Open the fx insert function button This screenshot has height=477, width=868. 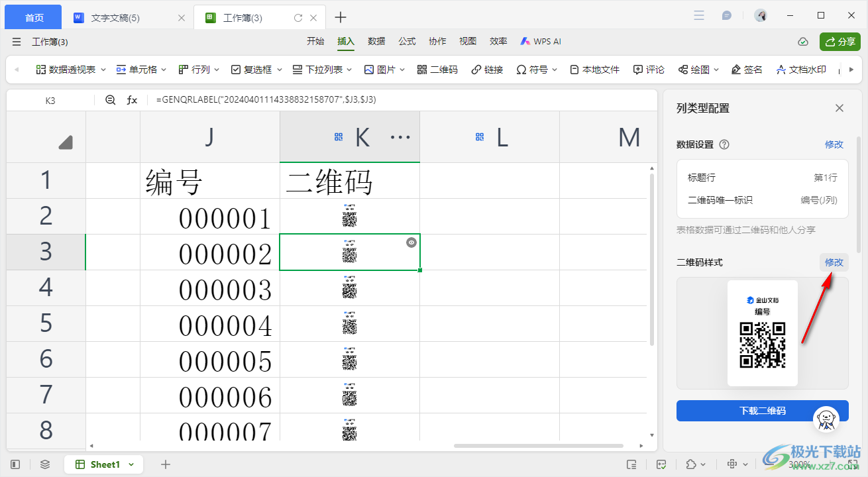(x=133, y=100)
